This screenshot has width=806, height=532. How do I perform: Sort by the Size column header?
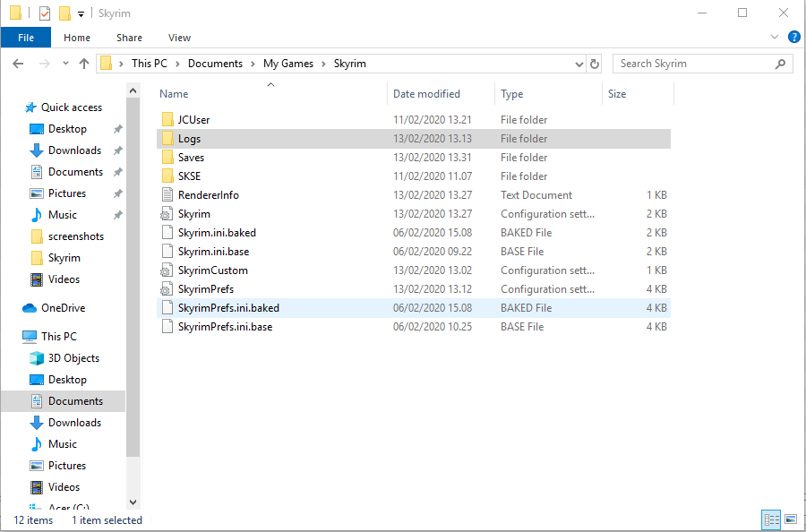click(x=617, y=94)
